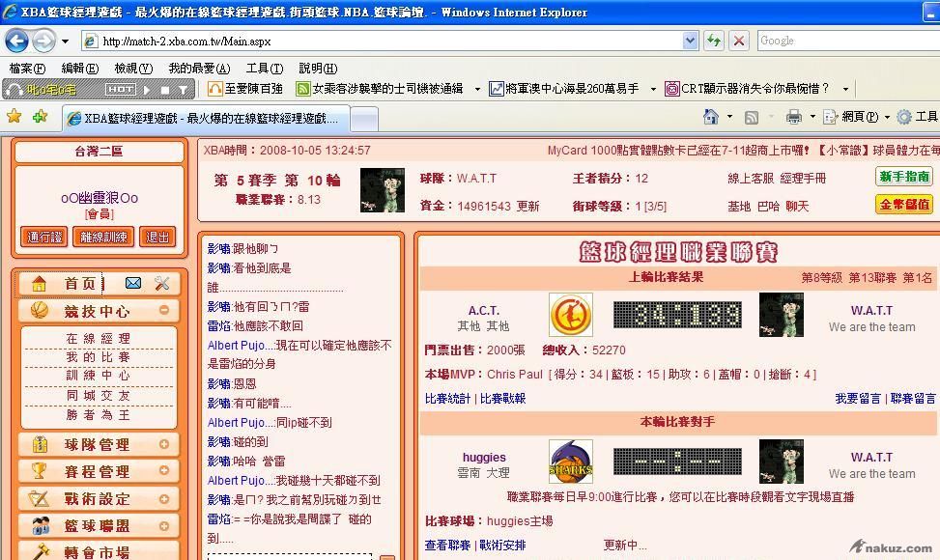The height and width of the screenshot is (560, 940).
Task: Click the 首頁 home item in the sidebar
Action: point(80,283)
